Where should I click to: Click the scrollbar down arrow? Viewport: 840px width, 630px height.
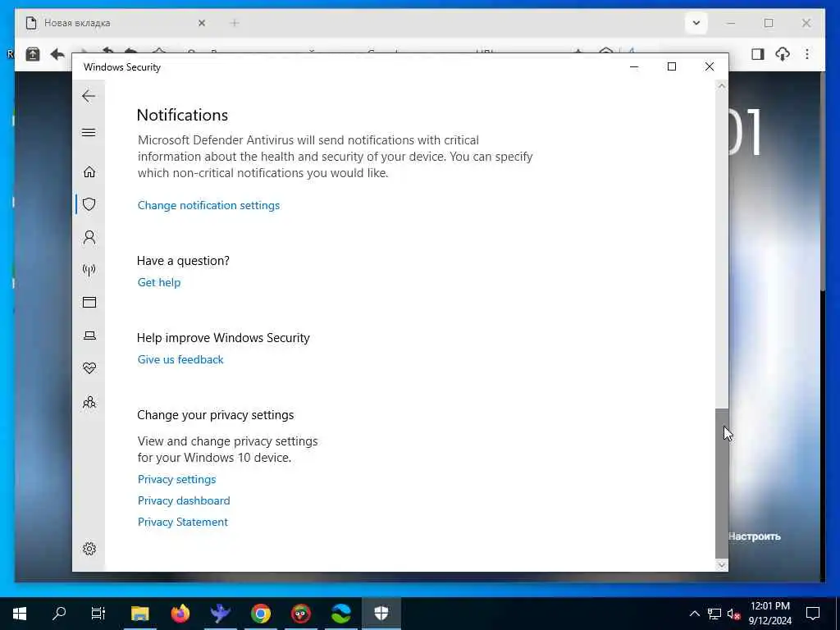click(722, 565)
